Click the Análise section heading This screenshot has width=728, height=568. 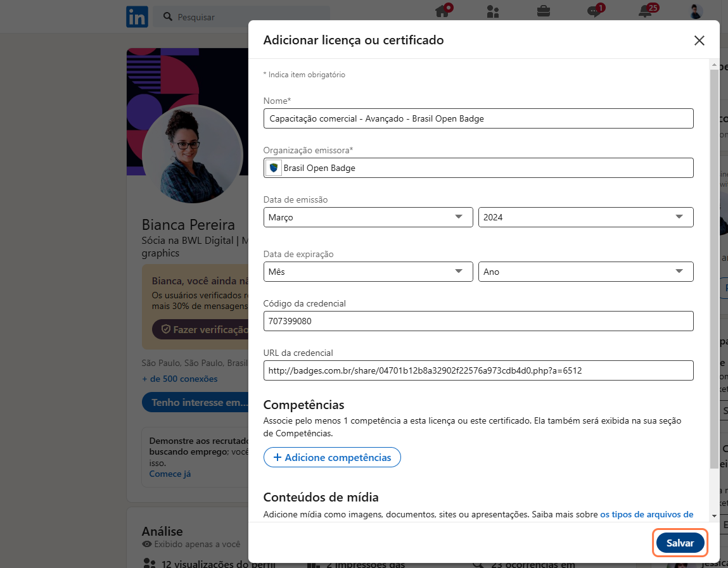162,531
